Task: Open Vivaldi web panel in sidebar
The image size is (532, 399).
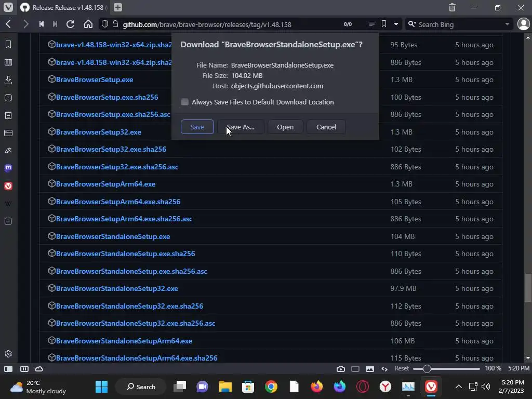Action: pos(8,186)
